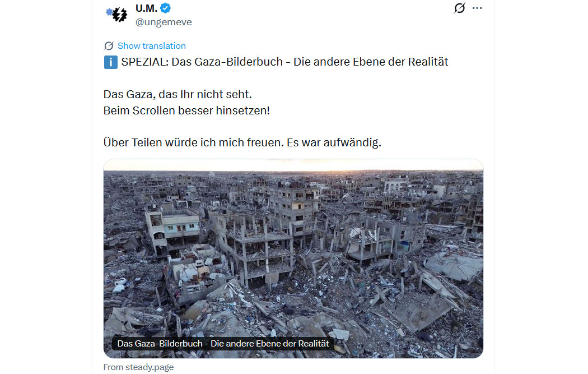Click the translate icon beside Show translation
This screenshot has height=374, width=588.
(109, 46)
